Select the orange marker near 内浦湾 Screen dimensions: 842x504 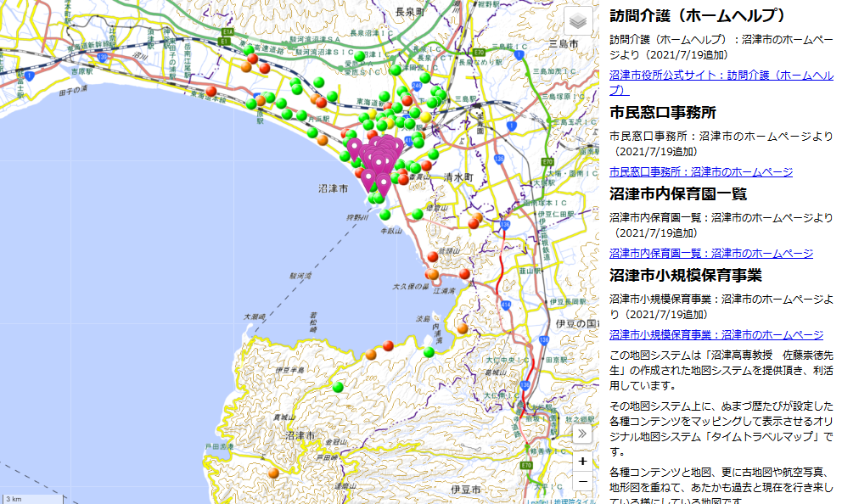coord(463,328)
